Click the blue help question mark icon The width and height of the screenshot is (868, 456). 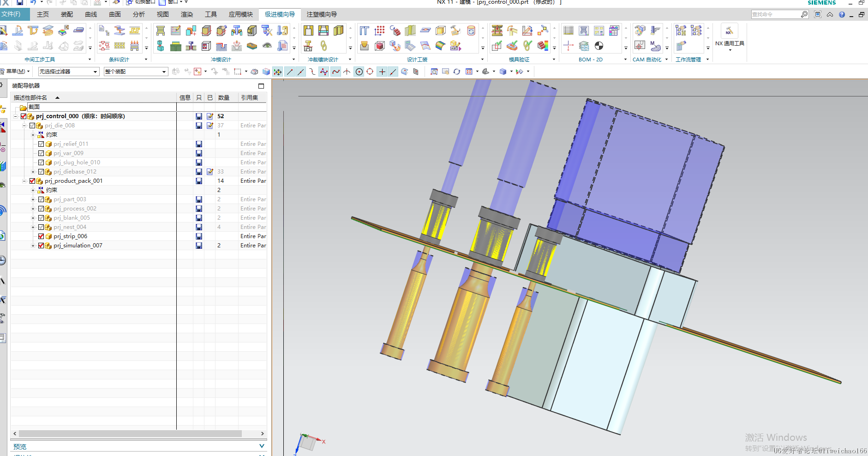pos(842,14)
